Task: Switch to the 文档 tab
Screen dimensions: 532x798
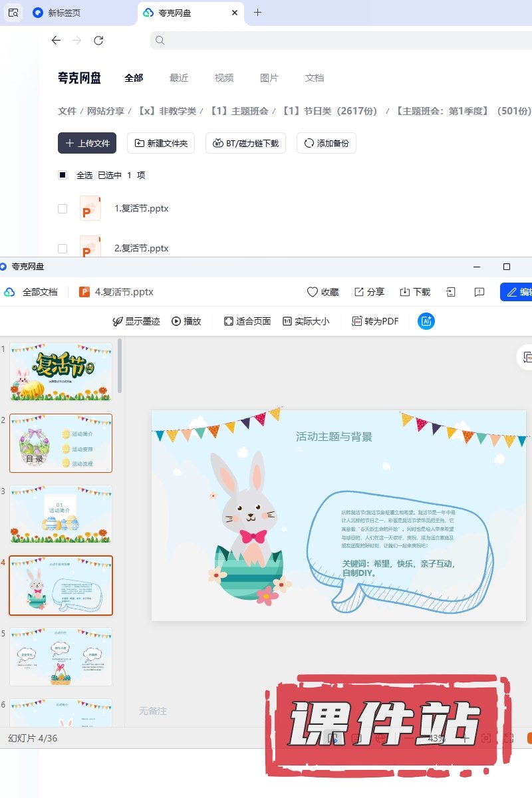Action: click(315, 78)
